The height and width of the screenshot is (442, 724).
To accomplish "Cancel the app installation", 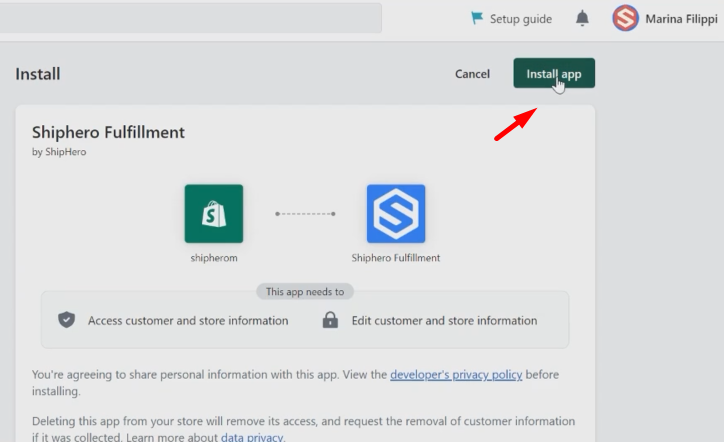I will [472, 74].
